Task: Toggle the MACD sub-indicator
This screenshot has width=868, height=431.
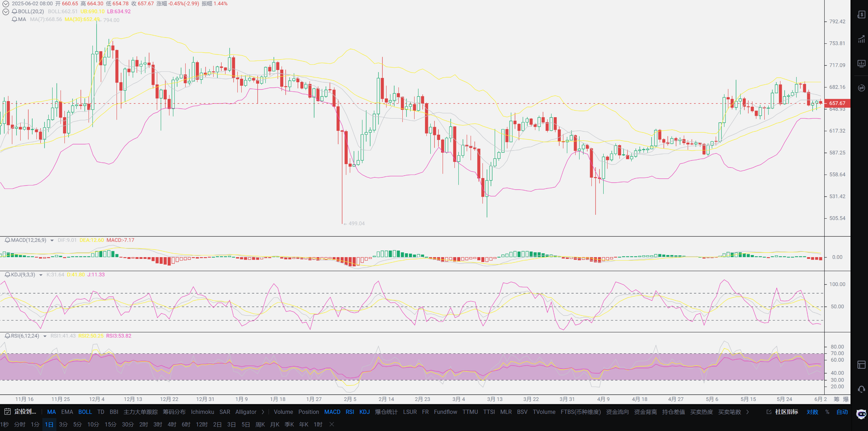Action: click(x=332, y=412)
